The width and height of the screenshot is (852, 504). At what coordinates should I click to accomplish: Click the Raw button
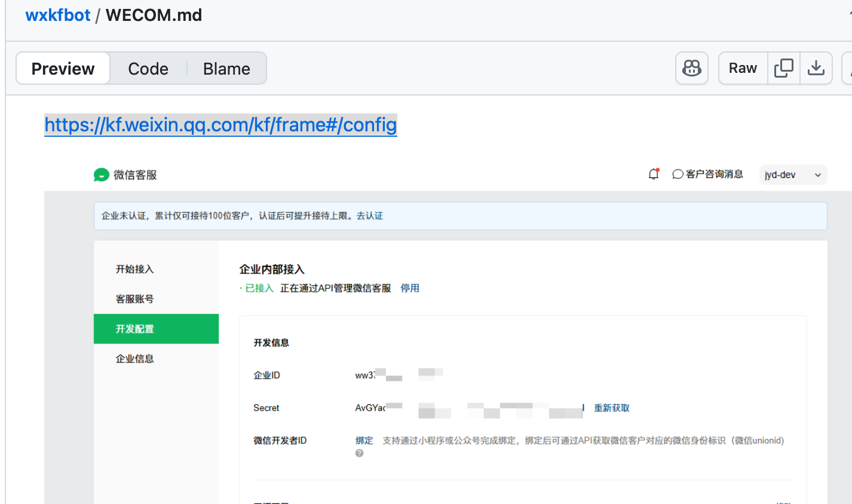coord(743,68)
